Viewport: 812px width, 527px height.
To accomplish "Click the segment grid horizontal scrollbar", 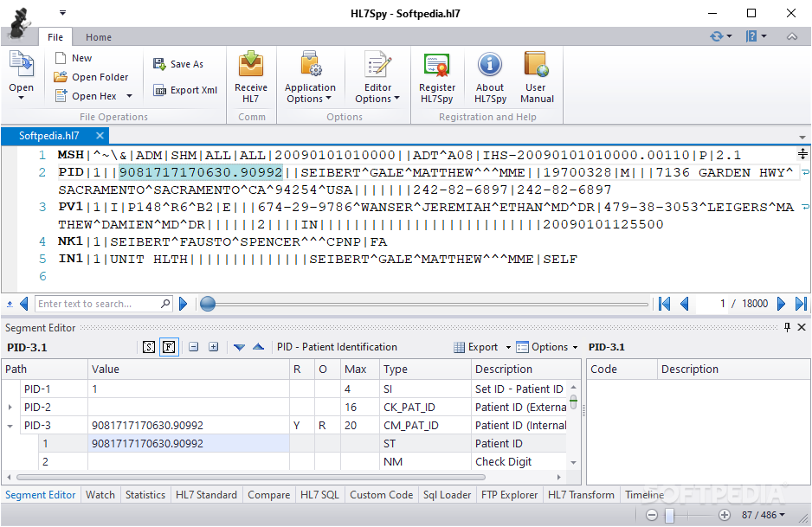I will pyautogui.click(x=251, y=477).
